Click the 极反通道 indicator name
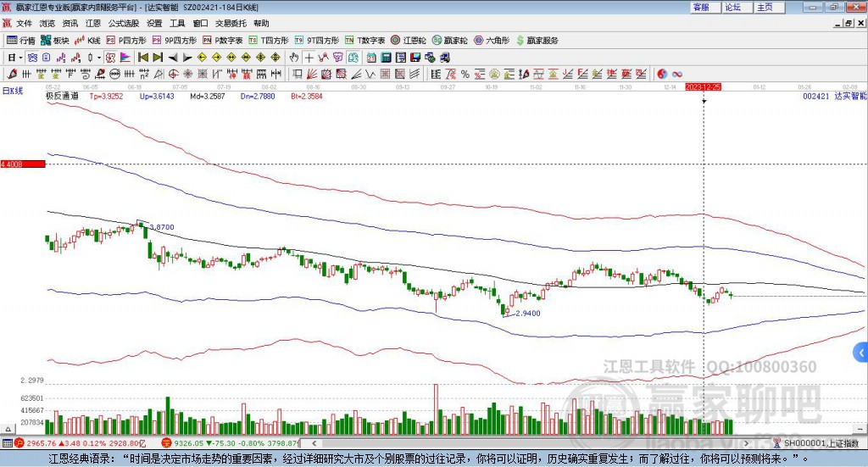868x467 pixels. (x=62, y=96)
